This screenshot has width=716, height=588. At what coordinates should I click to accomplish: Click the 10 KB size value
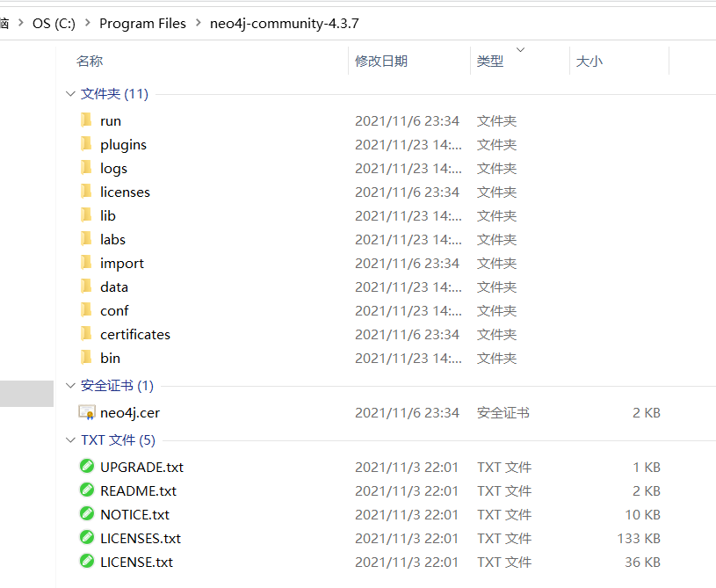tap(642, 514)
